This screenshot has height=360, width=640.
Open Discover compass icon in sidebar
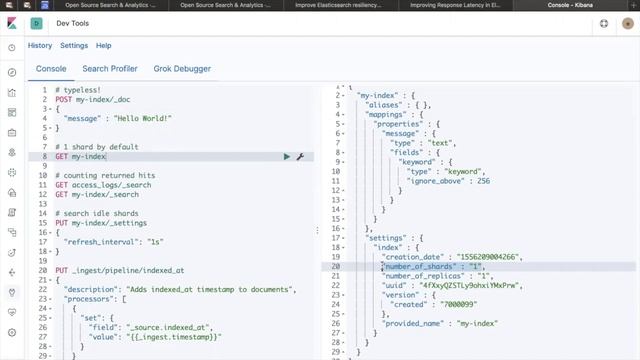click(x=12, y=72)
